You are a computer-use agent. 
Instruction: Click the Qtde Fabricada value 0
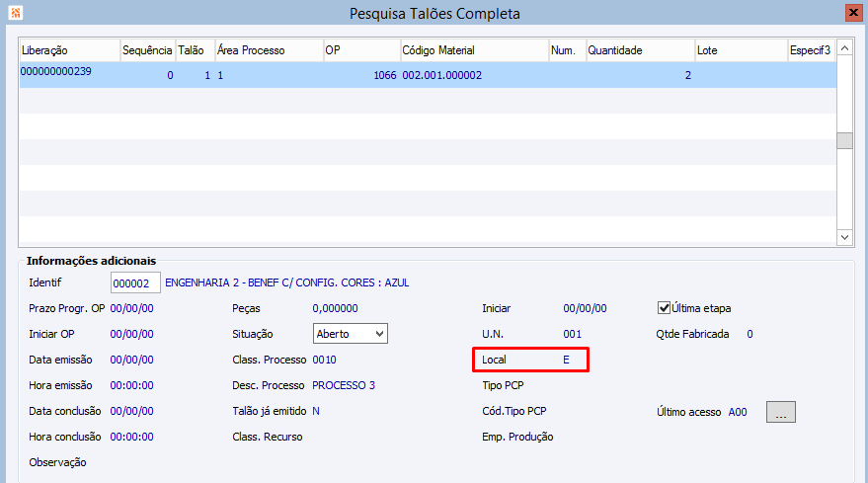click(750, 334)
